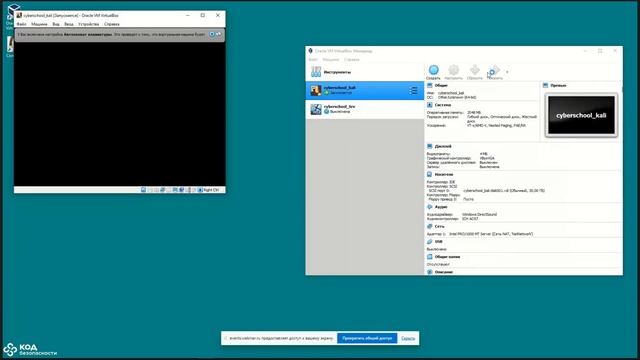Open Файл menu in VirtualBox Manager
640x360 pixels.
pos(313,60)
